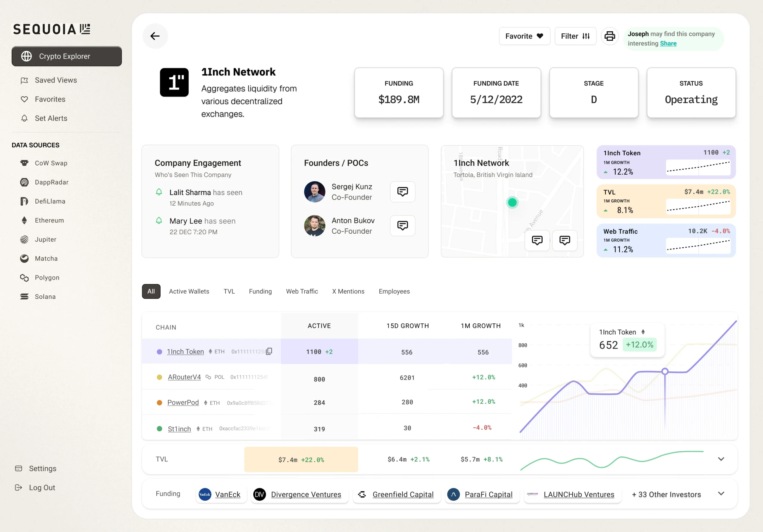Message Anton Bukov via chat icon
Viewport: 763px width, 532px height.
[x=402, y=225]
